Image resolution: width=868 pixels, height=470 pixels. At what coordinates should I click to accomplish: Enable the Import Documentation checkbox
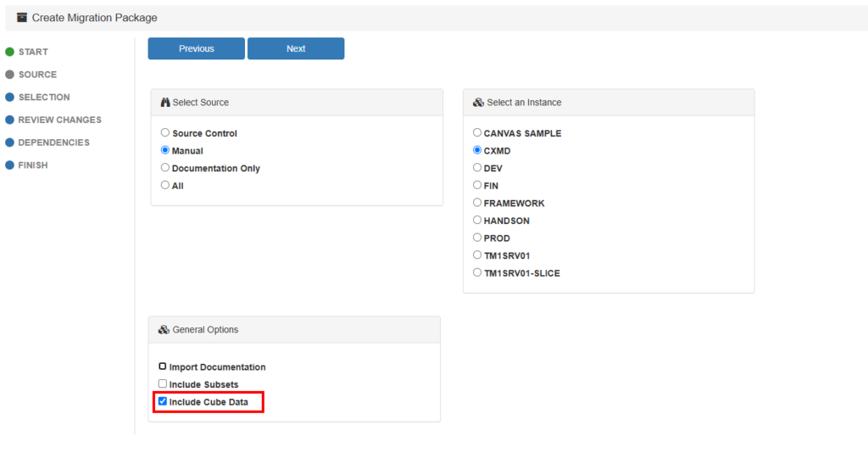pyautogui.click(x=163, y=366)
